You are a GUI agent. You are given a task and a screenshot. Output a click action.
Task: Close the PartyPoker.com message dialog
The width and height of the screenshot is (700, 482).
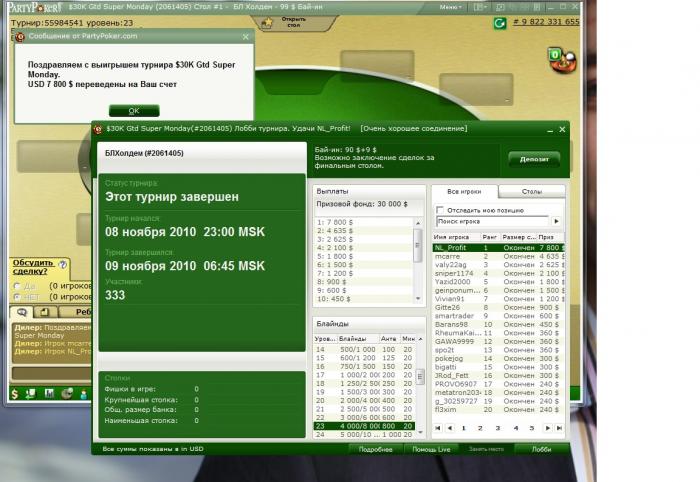(x=246, y=37)
